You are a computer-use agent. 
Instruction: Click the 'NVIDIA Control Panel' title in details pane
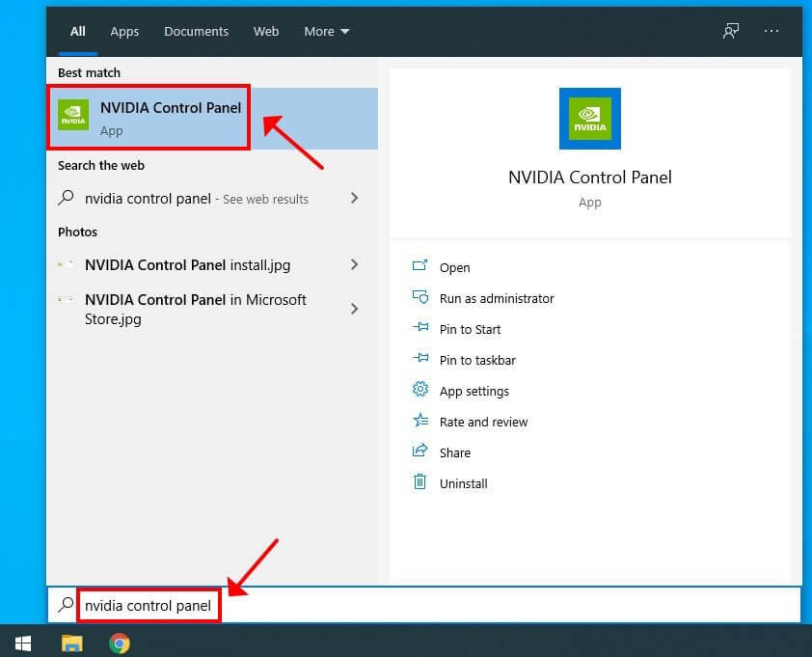pyautogui.click(x=590, y=178)
